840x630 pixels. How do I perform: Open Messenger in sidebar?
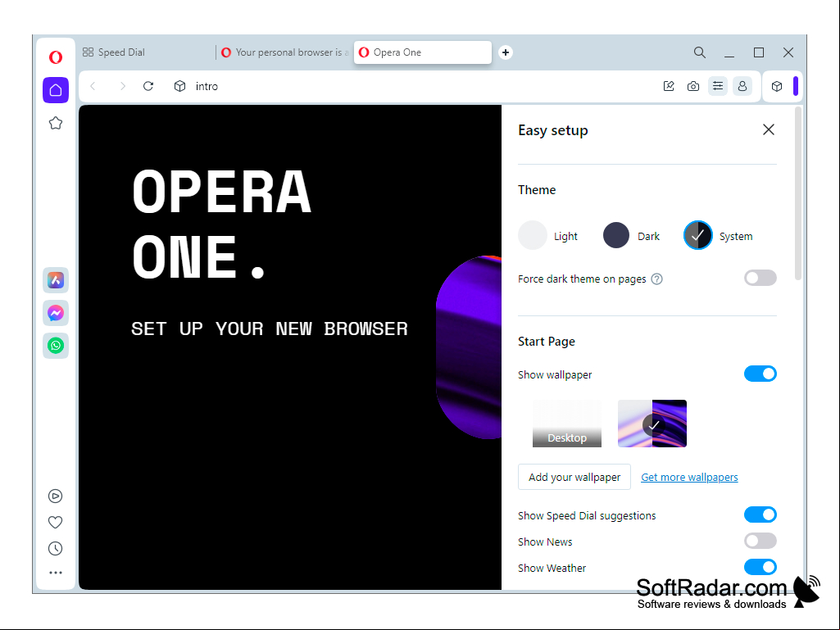coord(56,313)
